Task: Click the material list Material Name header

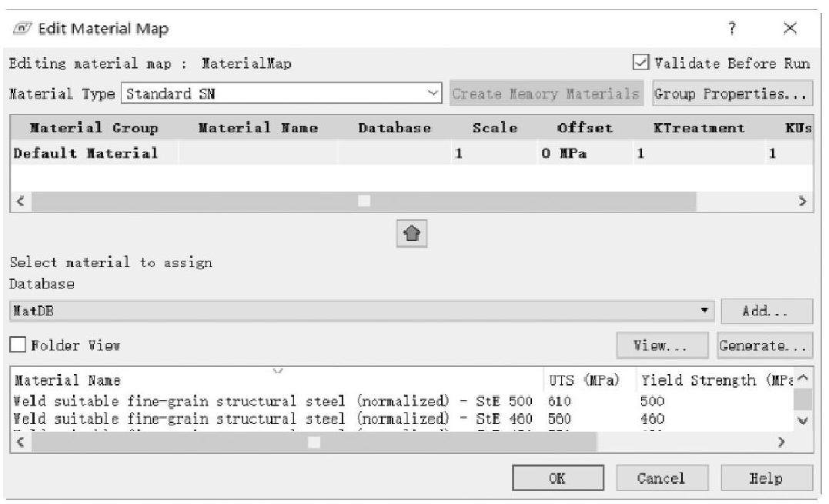Action: click(x=277, y=380)
